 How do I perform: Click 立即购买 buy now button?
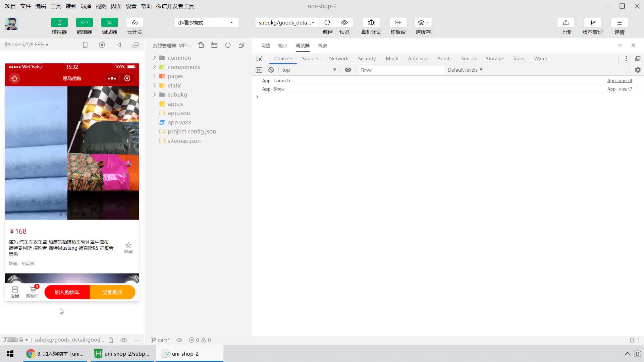(x=113, y=292)
